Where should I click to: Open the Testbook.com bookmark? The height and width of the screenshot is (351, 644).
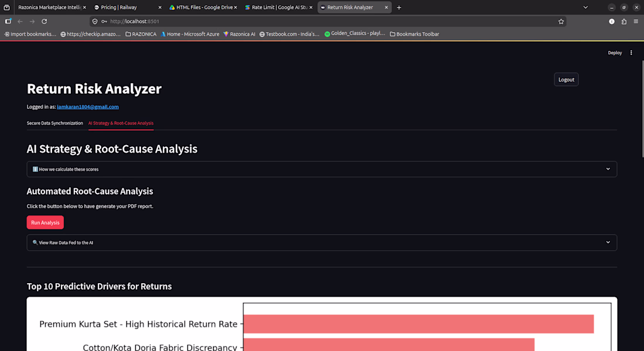(x=289, y=34)
